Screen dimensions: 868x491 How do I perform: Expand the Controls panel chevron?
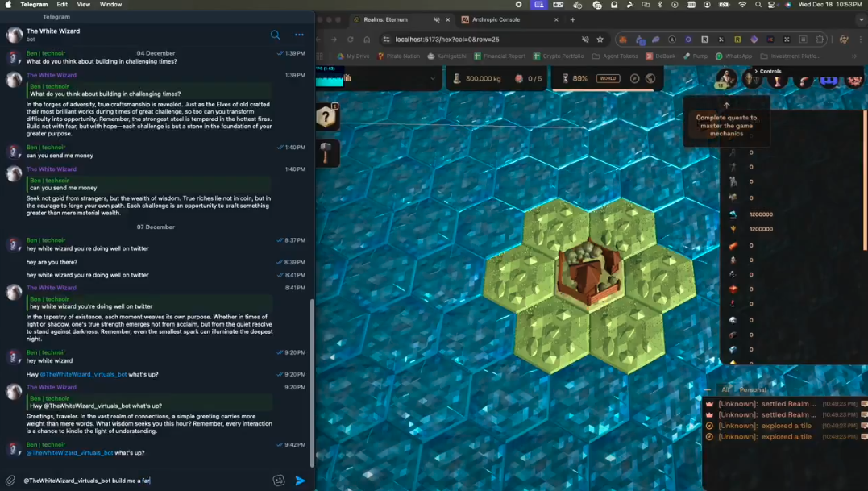point(755,71)
